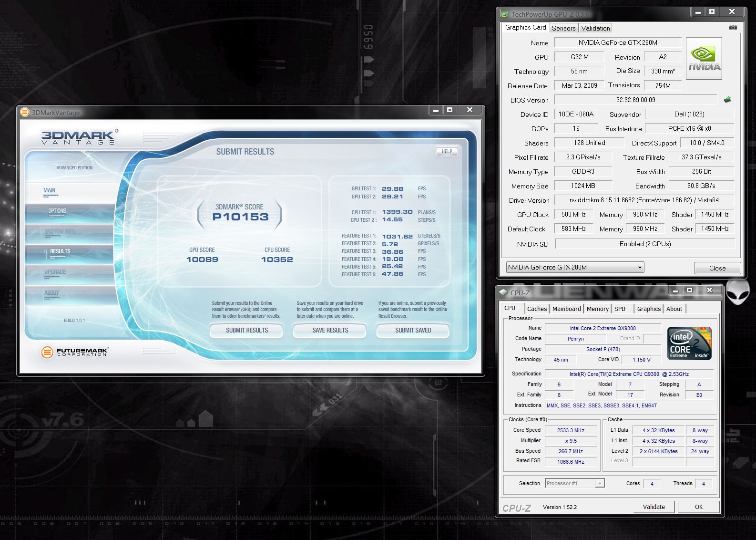Click the BIOS save chip icon in GPU-Z
The width and height of the screenshot is (756, 540).
727,100
